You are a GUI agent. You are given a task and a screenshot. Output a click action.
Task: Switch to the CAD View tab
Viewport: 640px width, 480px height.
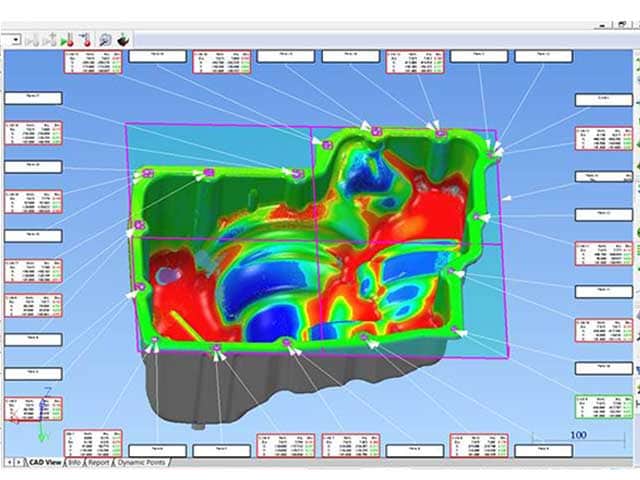(x=45, y=462)
